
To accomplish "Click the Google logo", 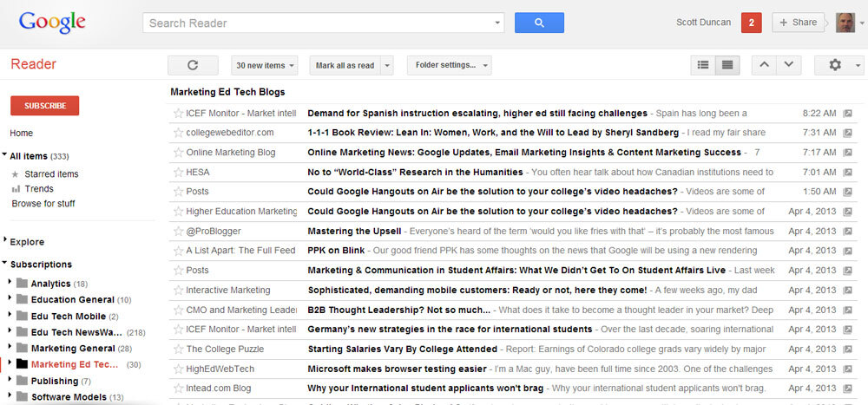I will point(52,23).
